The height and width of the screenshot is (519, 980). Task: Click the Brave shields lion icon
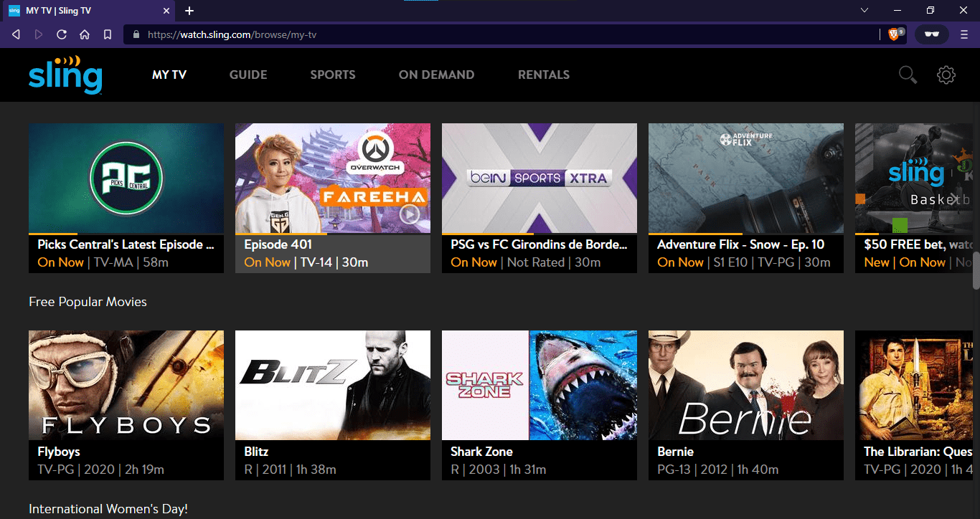point(895,34)
